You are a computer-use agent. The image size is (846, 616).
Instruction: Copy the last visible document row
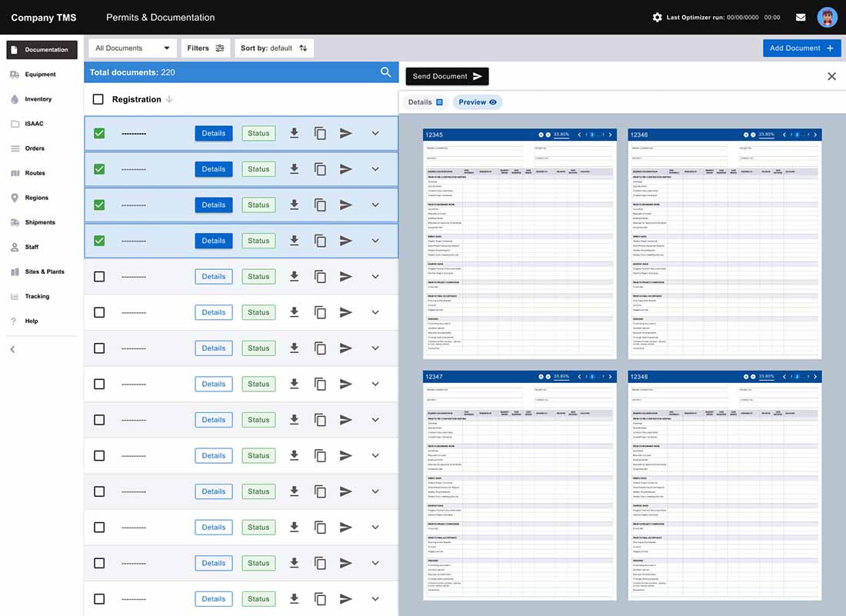point(320,599)
